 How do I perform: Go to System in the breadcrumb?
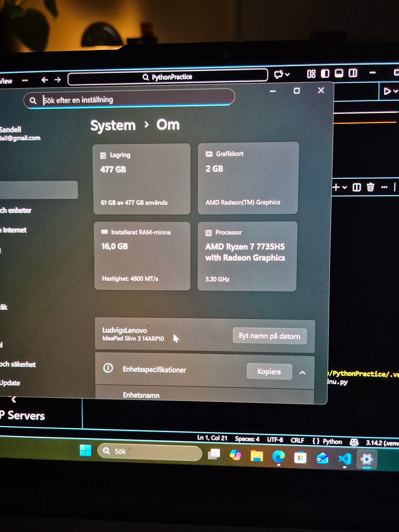[113, 126]
